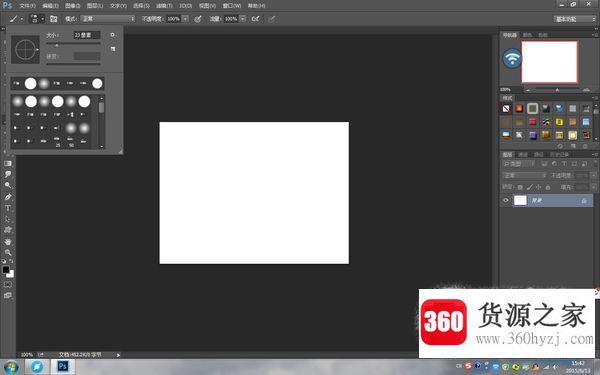Open the blending mode dropdown in options bar
Image resolution: width=600 pixels, height=375 pixels.
(x=108, y=19)
